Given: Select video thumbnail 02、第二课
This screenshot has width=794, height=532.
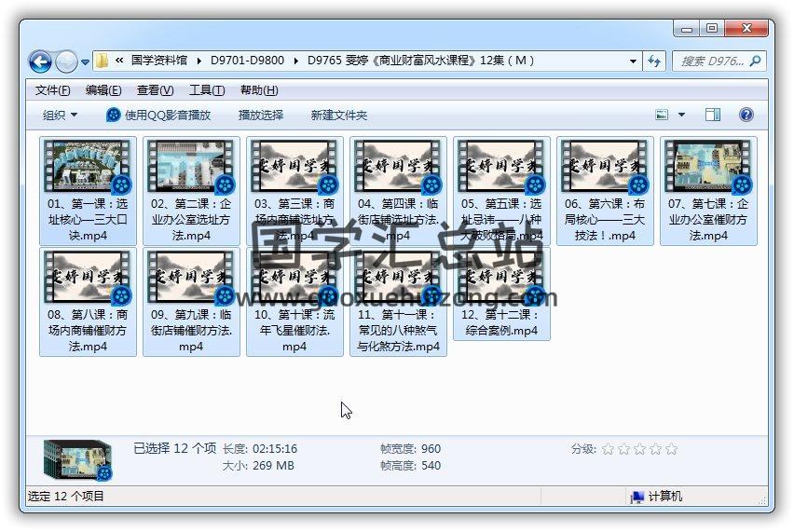Looking at the screenshot, I should [x=191, y=167].
